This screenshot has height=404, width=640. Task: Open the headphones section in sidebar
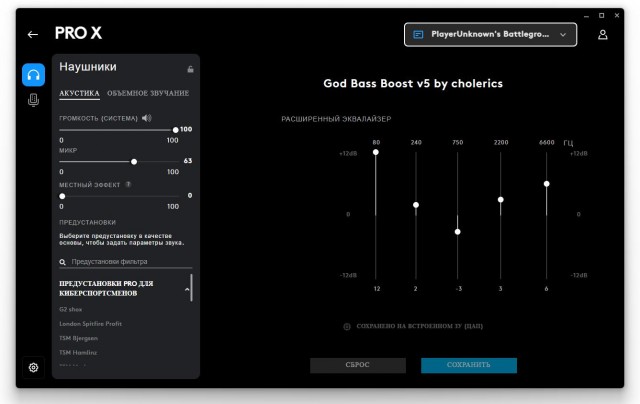point(33,75)
